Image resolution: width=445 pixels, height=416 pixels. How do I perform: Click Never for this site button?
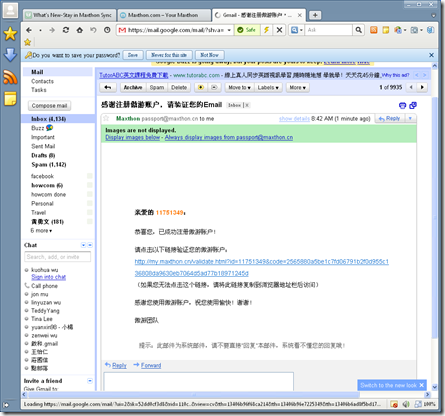point(169,55)
